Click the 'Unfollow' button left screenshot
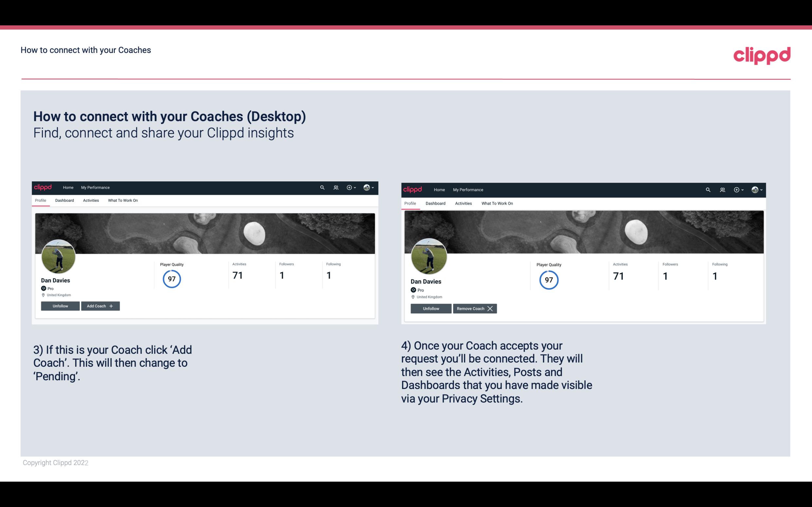This screenshot has height=507, width=812. [60, 306]
